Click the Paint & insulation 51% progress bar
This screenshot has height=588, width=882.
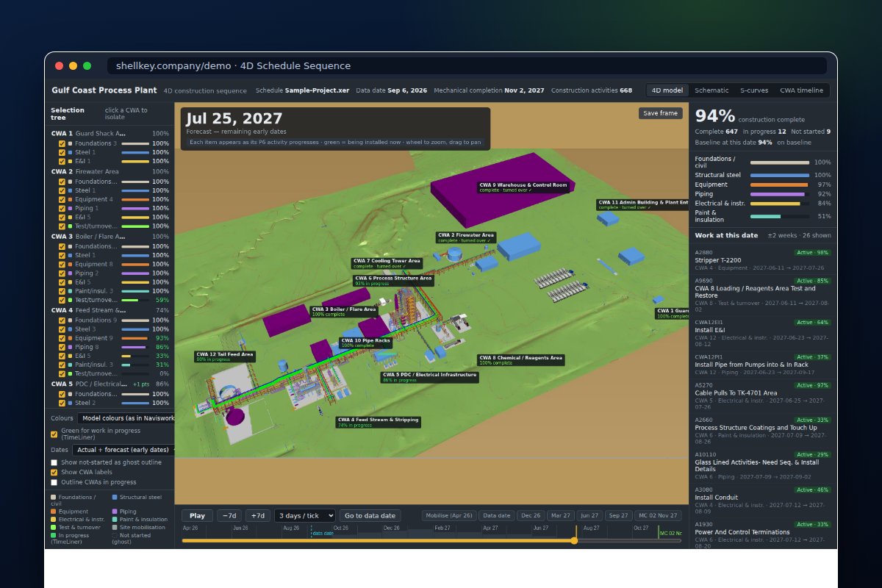click(779, 216)
